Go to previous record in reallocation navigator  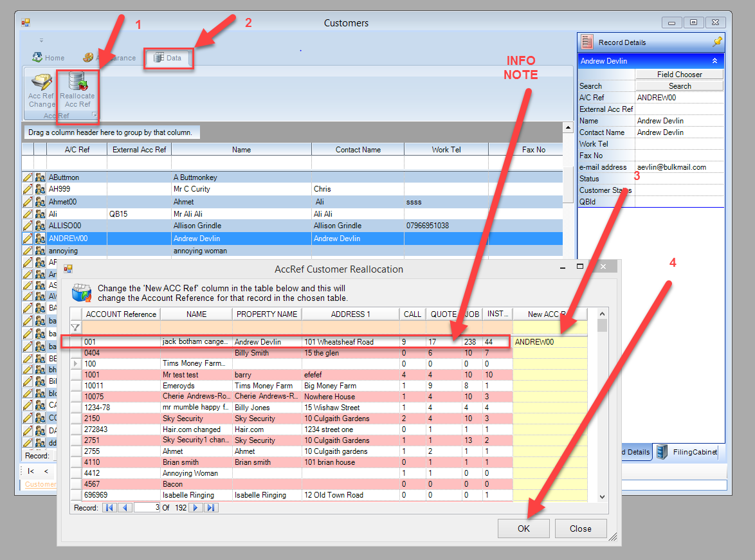coord(125,507)
